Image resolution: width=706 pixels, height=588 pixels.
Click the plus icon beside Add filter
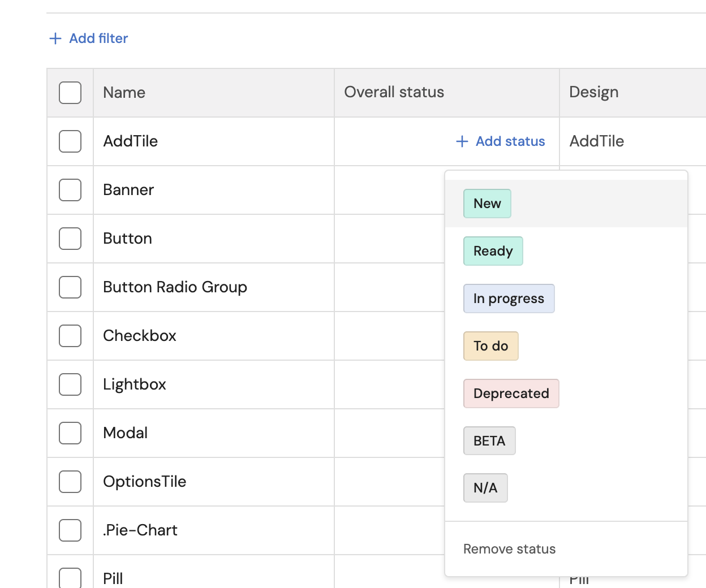click(55, 38)
